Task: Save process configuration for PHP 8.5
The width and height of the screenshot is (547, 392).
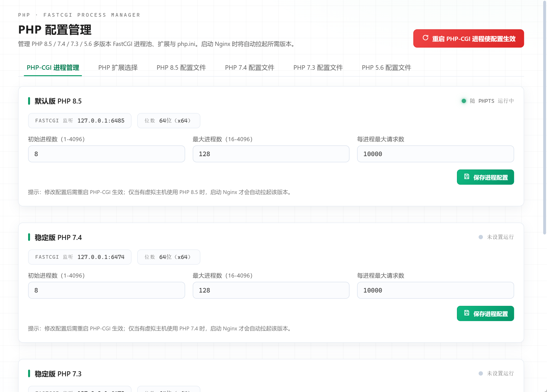Action: 485,177
